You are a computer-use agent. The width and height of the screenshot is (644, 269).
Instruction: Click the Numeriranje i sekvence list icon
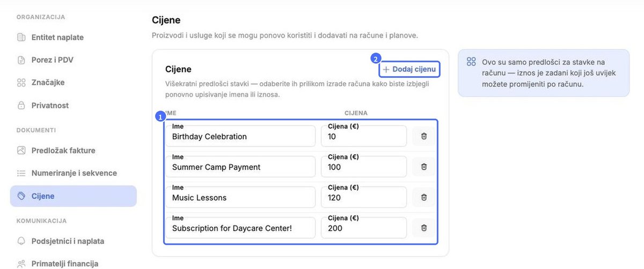tap(21, 173)
